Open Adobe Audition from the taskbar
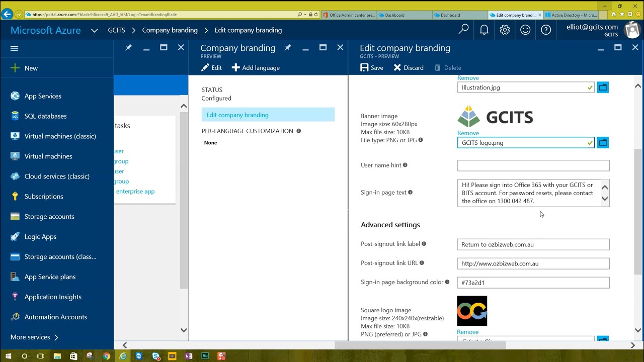 [205, 356]
